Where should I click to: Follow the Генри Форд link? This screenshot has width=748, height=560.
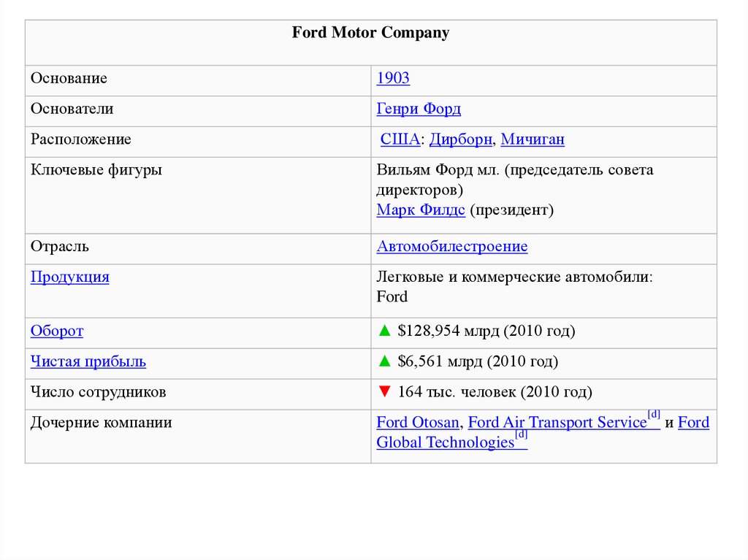(x=419, y=109)
